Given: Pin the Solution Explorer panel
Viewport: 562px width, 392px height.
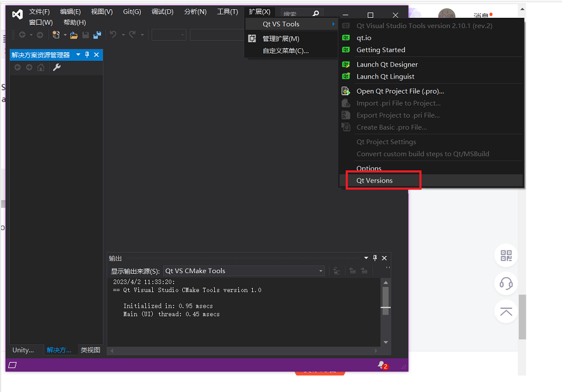Looking at the screenshot, I should pyautogui.click(x=87, y=55).
